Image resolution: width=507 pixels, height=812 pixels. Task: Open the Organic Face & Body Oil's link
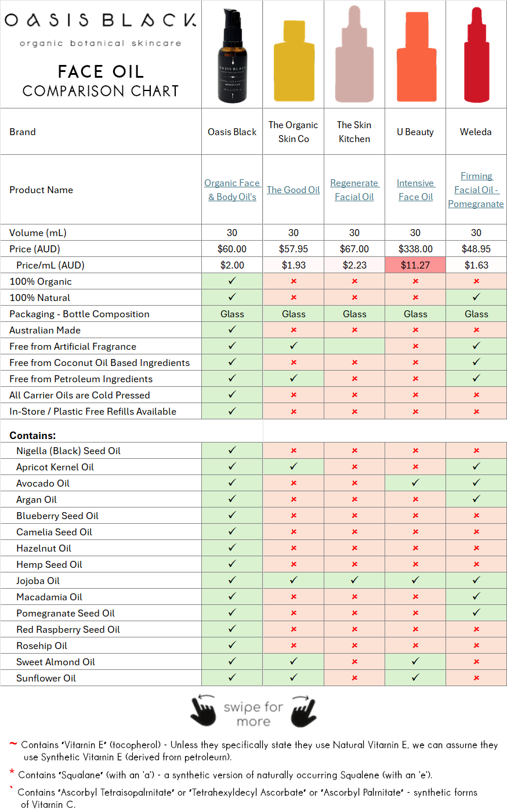click(232, 190)
